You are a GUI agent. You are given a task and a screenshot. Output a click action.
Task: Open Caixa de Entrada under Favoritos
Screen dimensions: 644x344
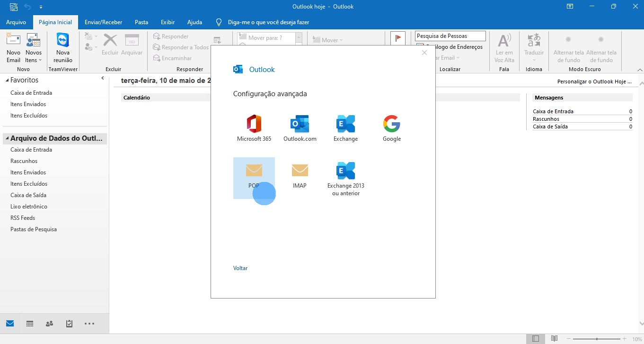point(31,93)
